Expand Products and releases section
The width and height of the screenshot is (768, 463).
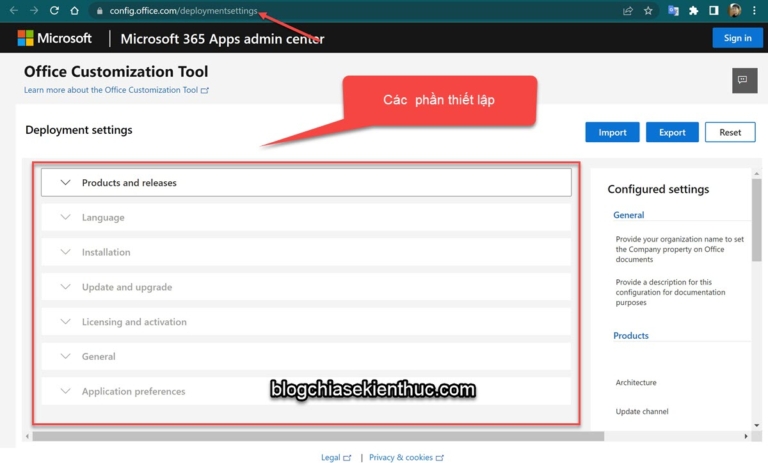coord(306,183)
